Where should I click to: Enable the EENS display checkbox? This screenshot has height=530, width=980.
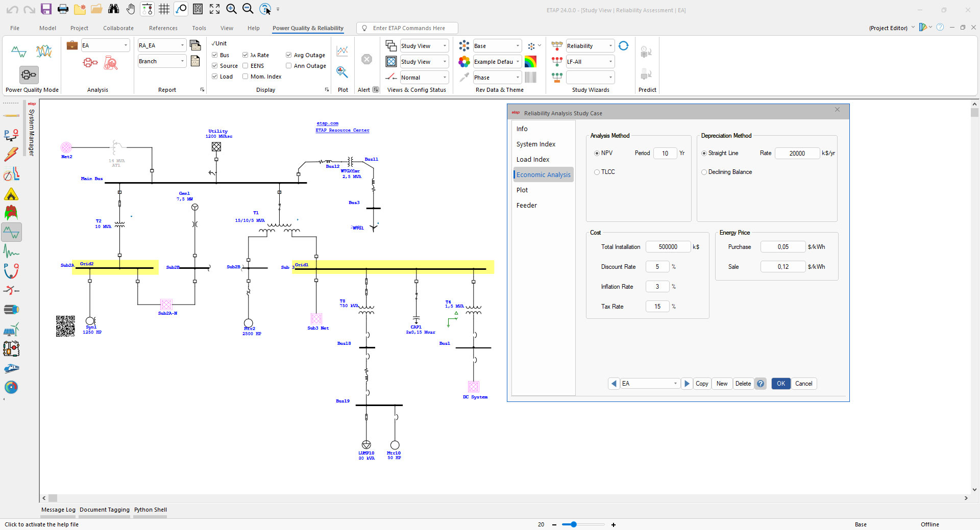pos(246,66)
